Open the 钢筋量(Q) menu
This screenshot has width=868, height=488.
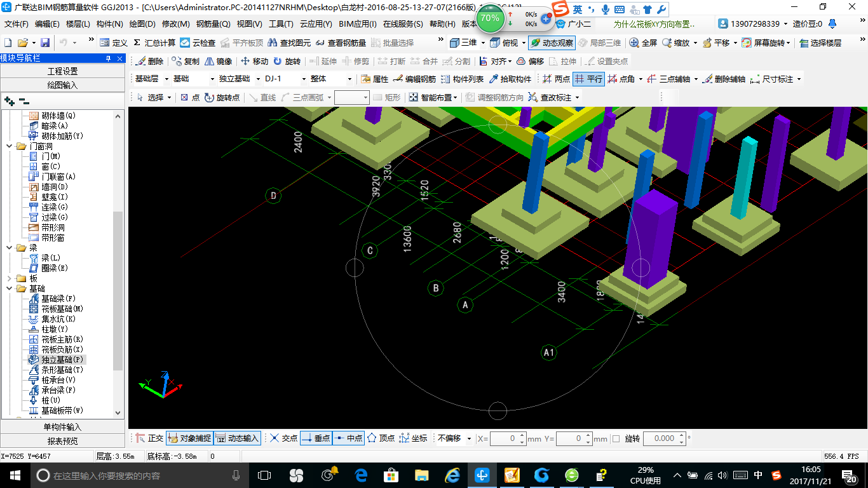pos(213,24)
